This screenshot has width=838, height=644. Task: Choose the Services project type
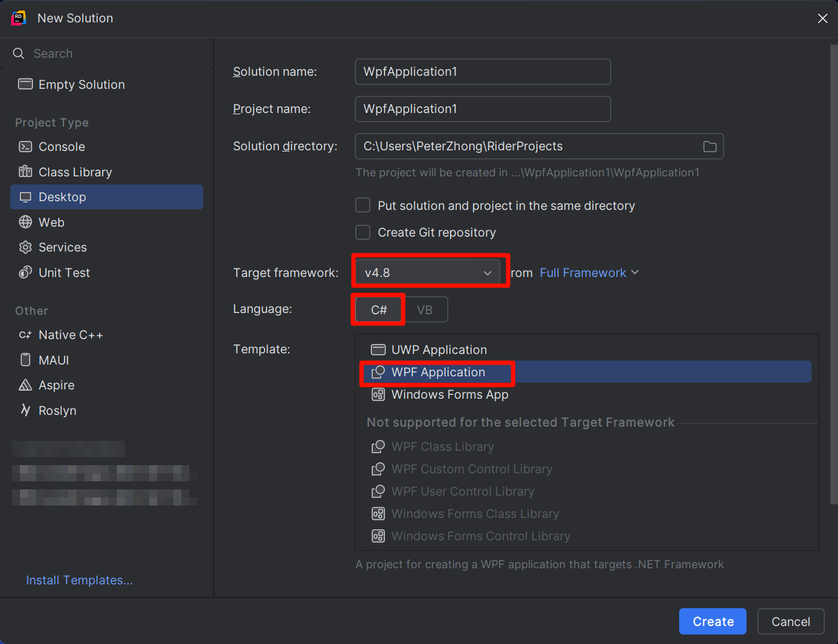click(x=107, y=247)
